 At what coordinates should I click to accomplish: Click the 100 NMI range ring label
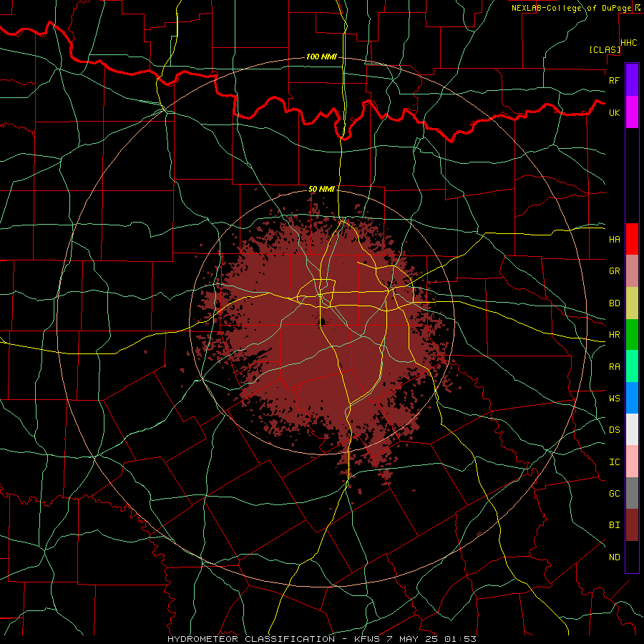tap(321, 57)
